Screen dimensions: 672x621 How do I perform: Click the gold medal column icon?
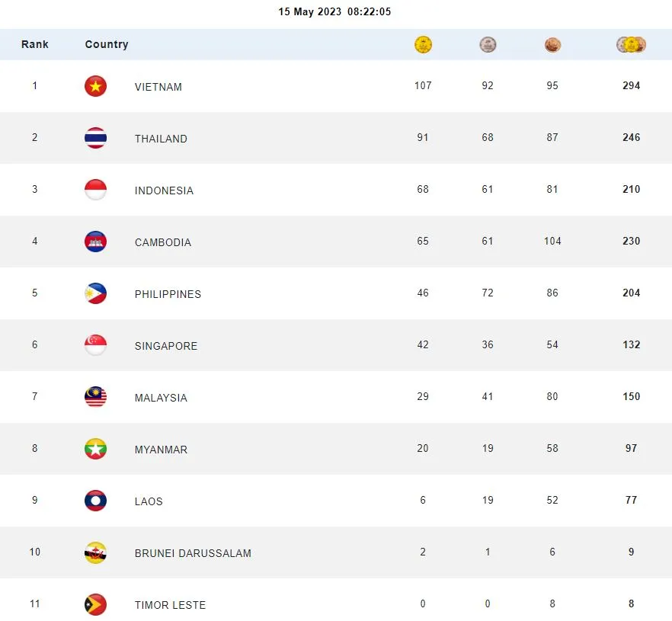click(423, 45)
